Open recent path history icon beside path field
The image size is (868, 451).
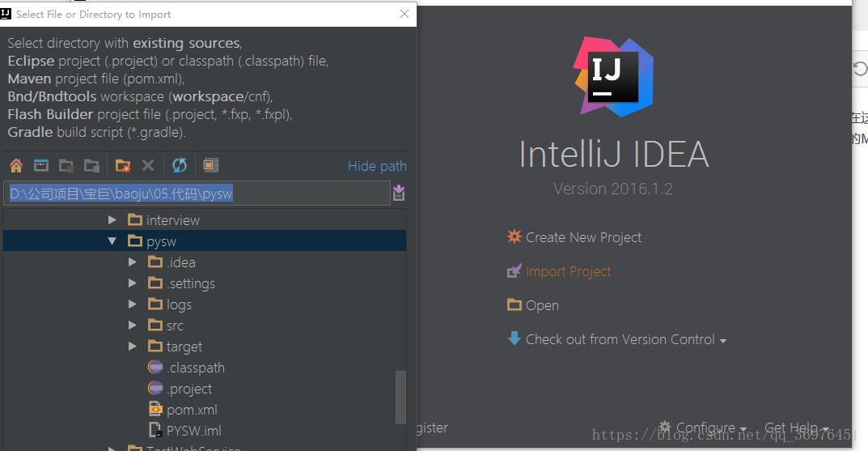399,193
